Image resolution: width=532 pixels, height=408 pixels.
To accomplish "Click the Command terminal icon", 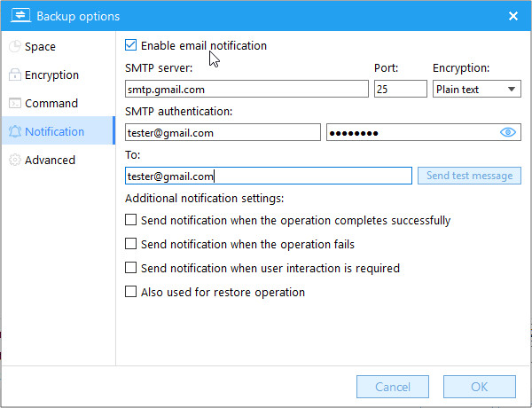I will tap(15, 104).
